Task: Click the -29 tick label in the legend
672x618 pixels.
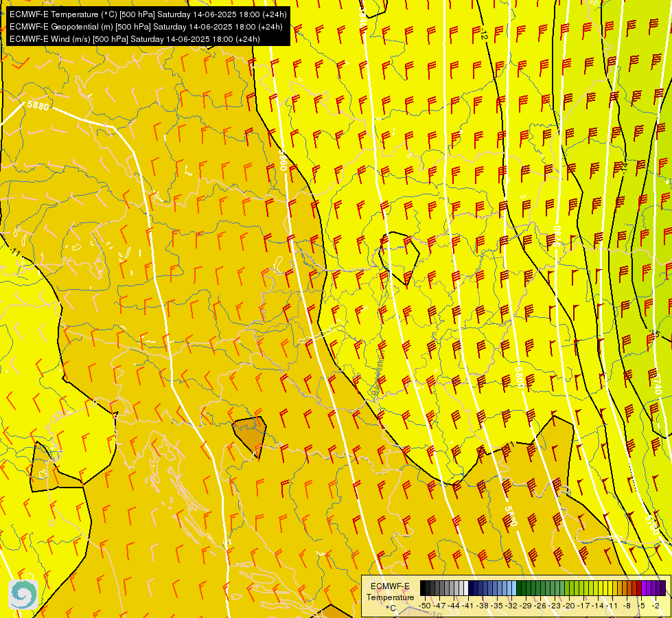Action: point(526,606)
